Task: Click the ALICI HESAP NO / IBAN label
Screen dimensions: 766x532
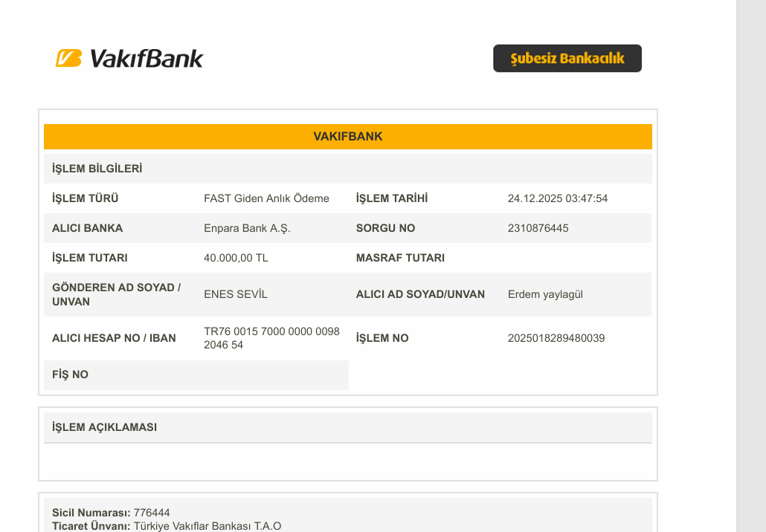Action: [114, 338]
